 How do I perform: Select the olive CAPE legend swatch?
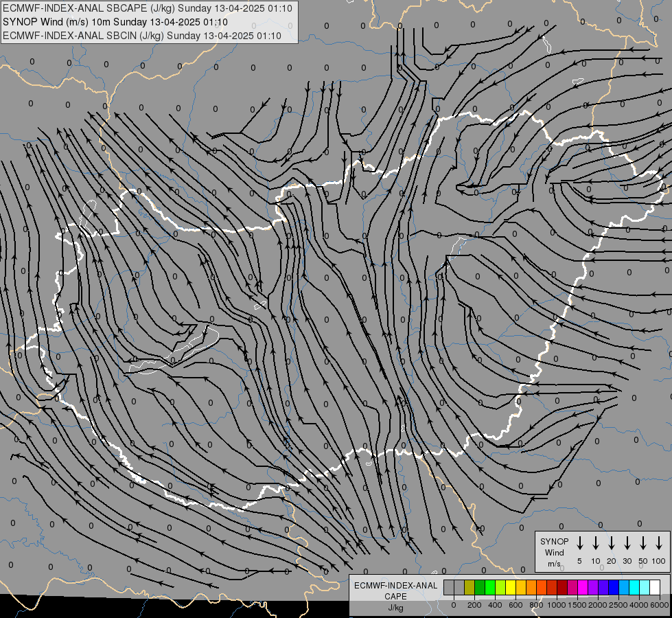470,587
